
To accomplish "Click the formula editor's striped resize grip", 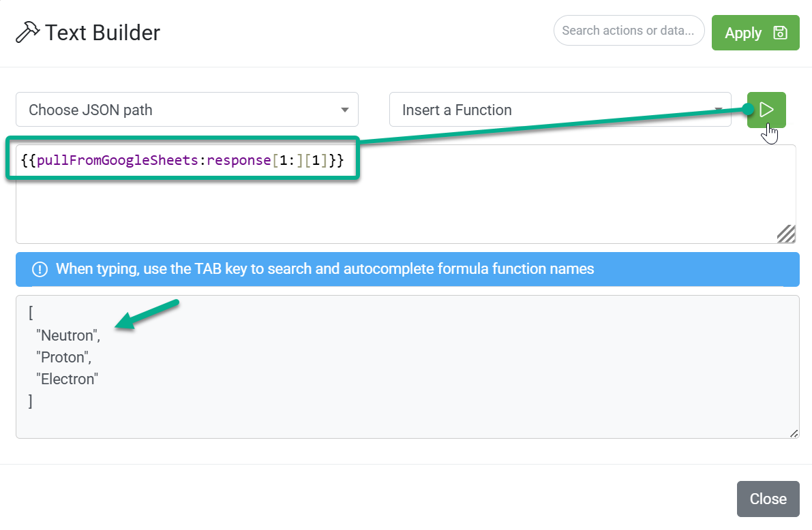I will 785,234.
